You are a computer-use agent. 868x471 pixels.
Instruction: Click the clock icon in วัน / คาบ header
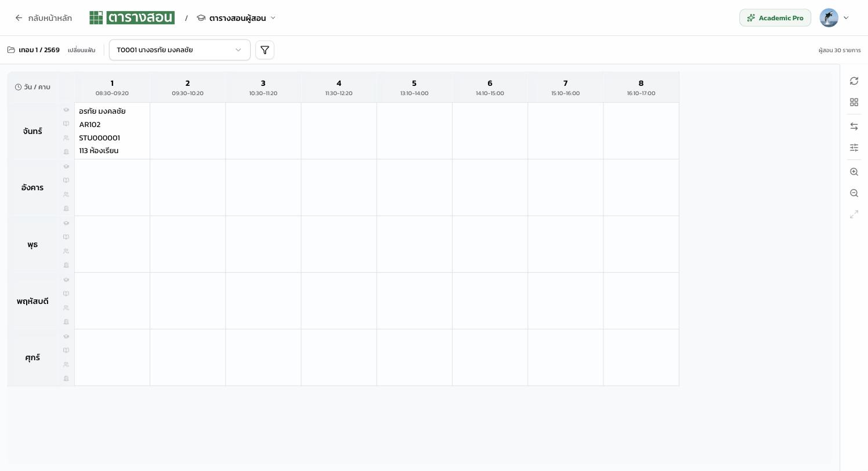click(x=19, y=87)
